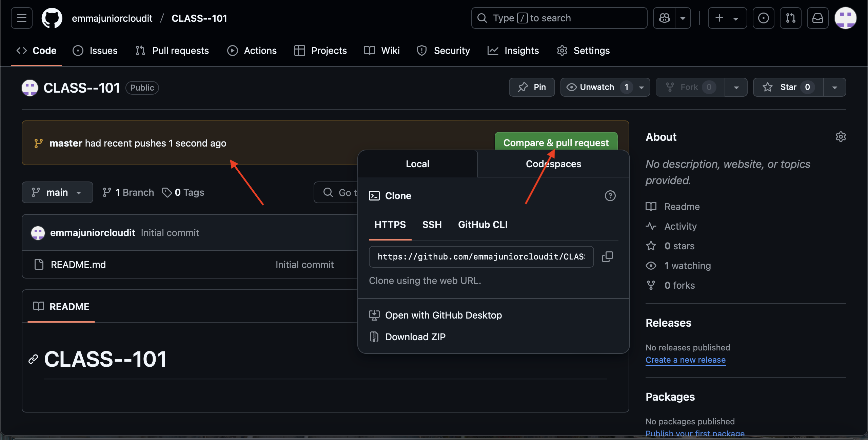
Task: View the 0 stars link
Action: 670,246
